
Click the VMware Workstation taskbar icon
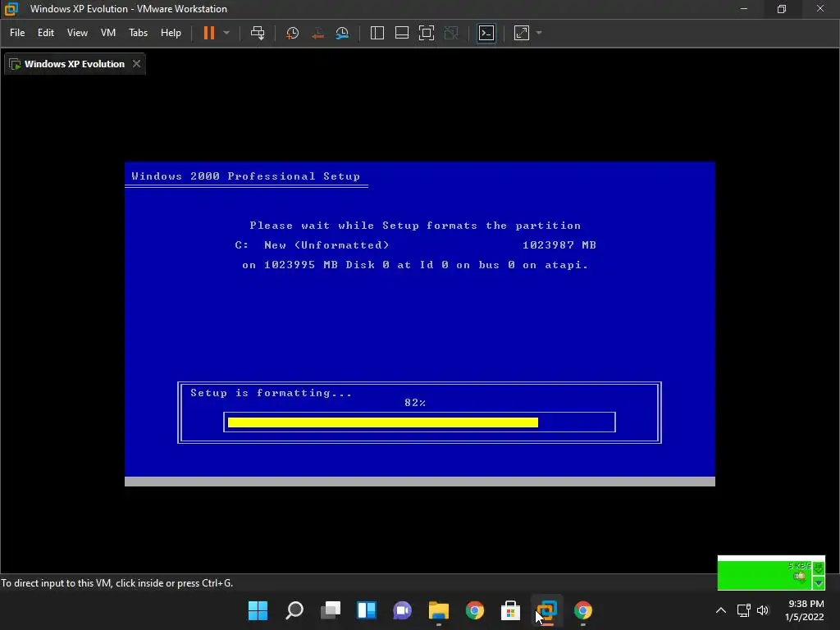point(547,610)
